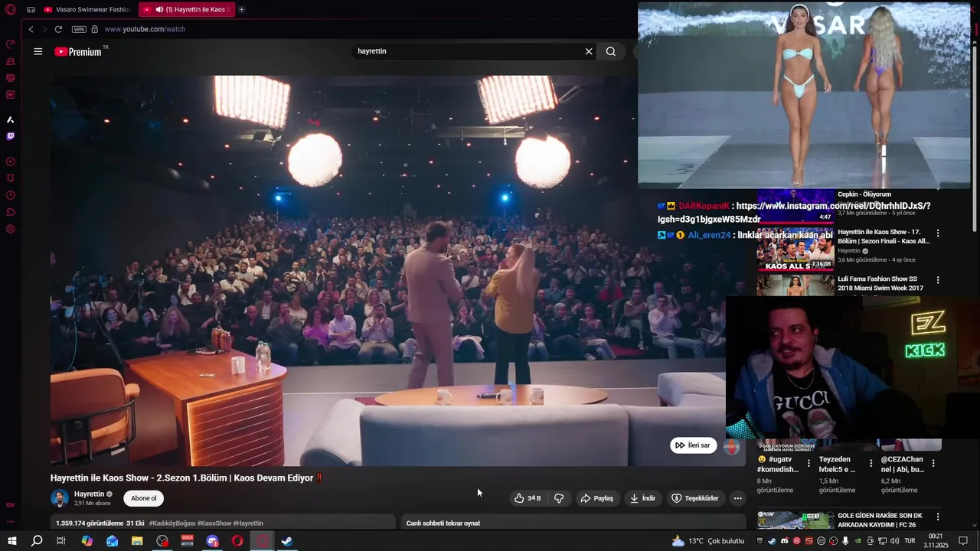
Task: Open Windows taskbar search
Action: [36, 541]
